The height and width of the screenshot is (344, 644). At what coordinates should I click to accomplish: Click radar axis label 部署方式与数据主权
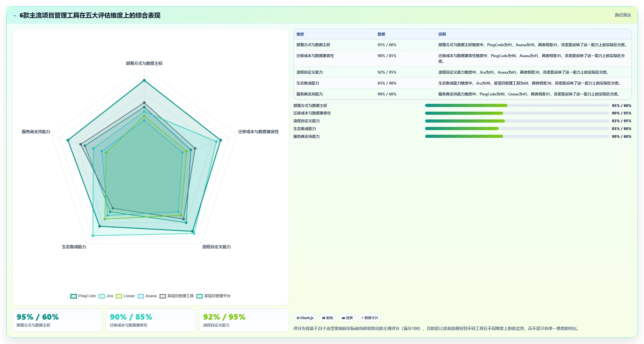point(144,63)
